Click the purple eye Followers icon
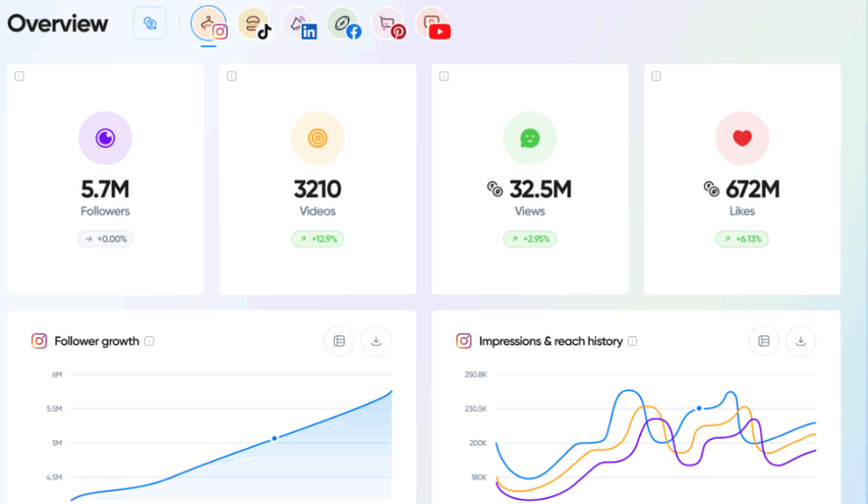This screenshot has width=868, height=504. (x=105, y=138)
